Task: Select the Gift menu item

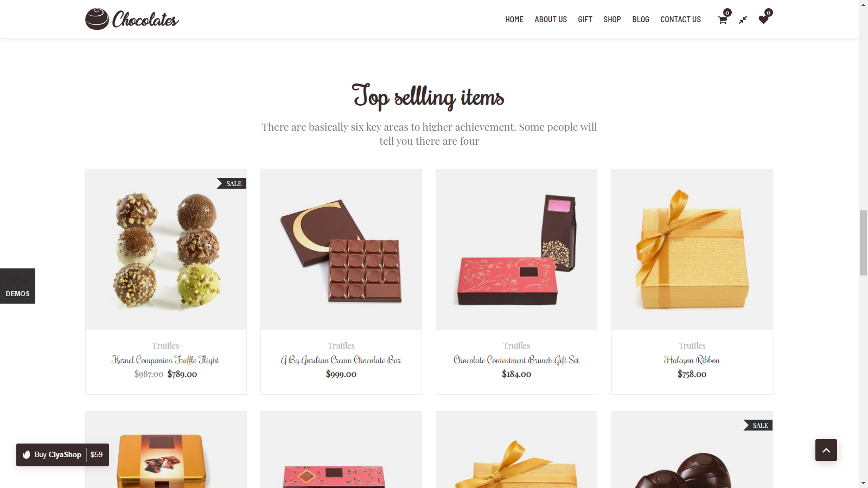Action: (585, 20)
